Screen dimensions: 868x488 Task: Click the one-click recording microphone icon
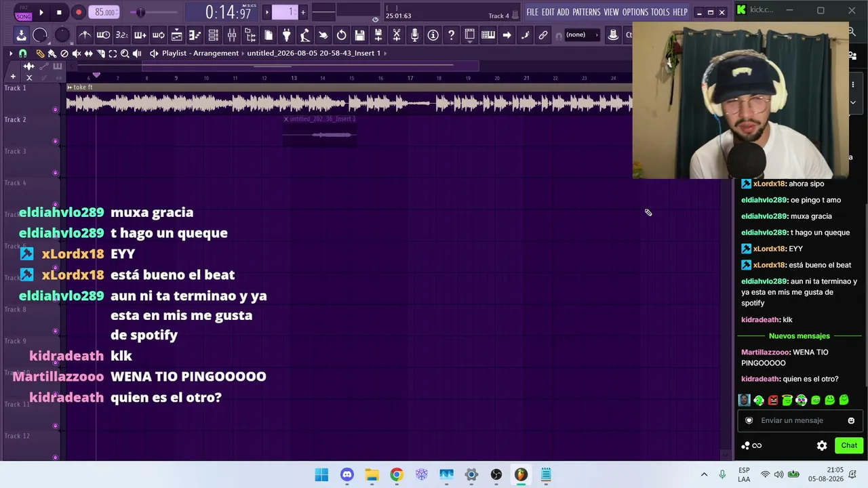[x=415, y=35]
